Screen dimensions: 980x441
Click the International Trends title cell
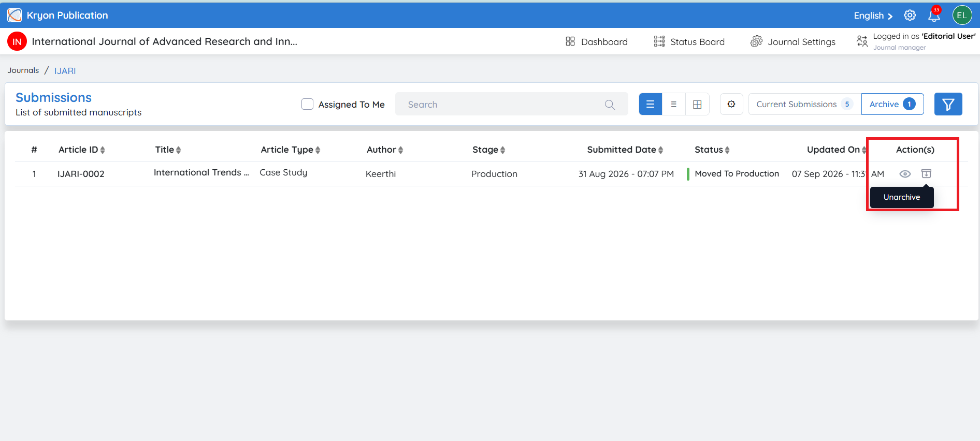pos(201,172)
